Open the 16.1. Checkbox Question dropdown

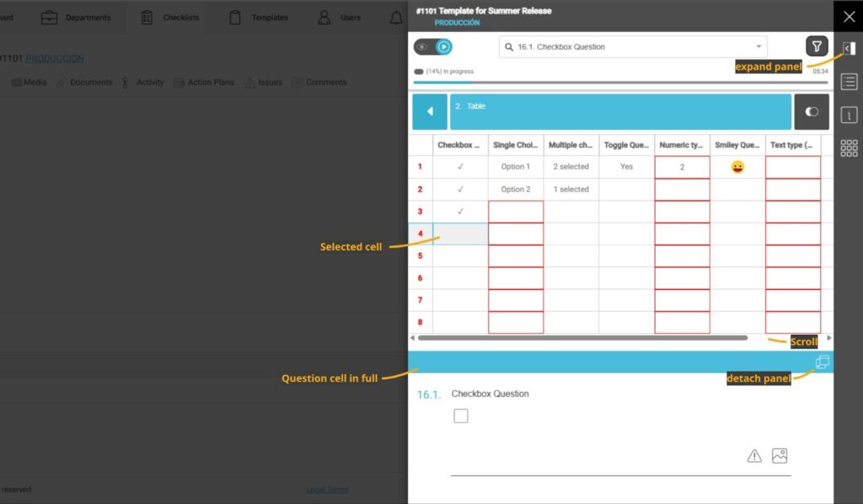(x=632, y=47)
